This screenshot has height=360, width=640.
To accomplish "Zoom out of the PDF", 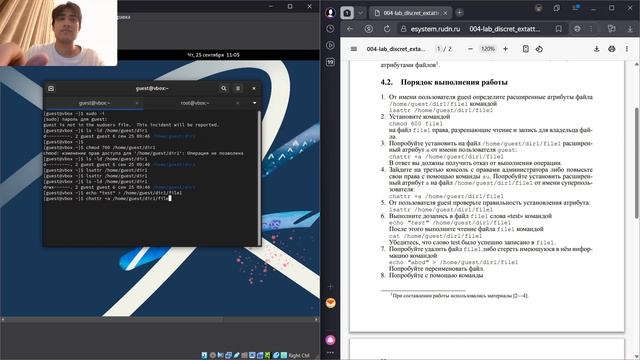I will click(470, 49).
